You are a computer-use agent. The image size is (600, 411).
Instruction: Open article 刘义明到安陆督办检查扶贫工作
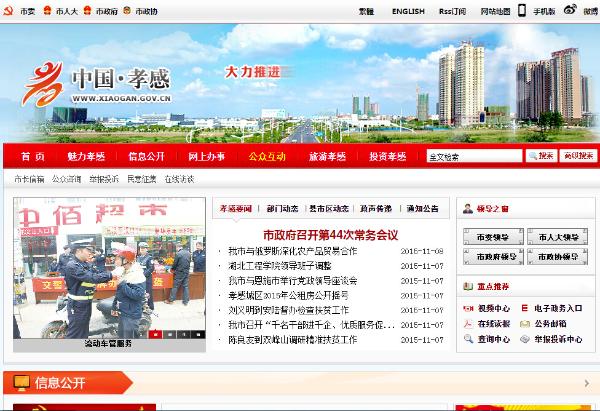tap(289, 310)
